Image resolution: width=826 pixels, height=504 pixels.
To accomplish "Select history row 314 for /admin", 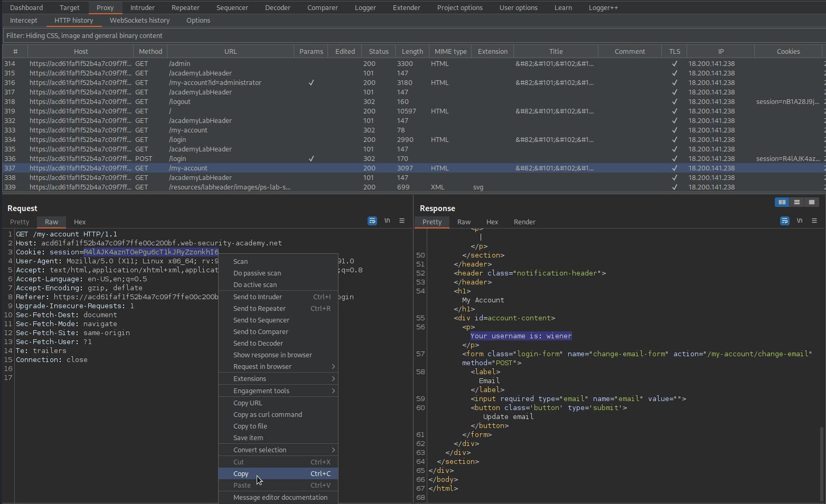I will point(414,63).
